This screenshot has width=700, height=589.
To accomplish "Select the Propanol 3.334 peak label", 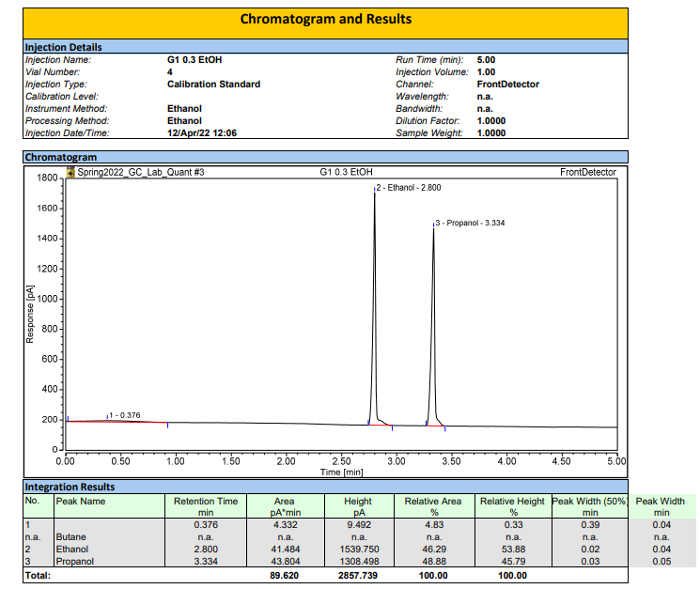I will pos(469,223).
